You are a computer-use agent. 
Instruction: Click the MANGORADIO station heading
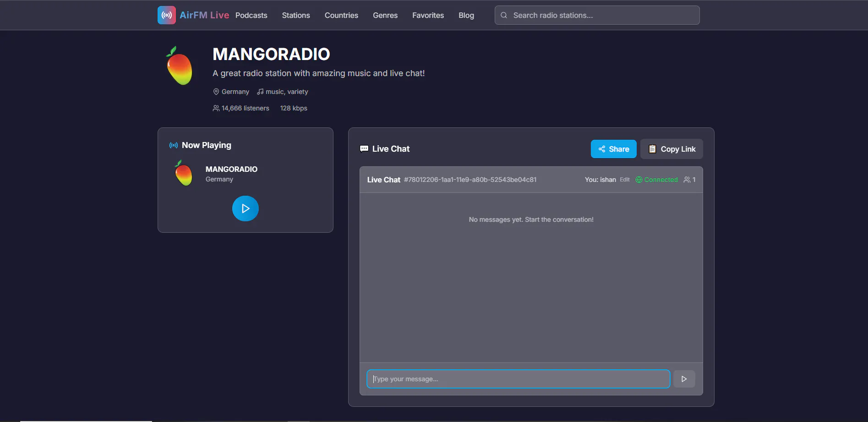coord(271,54)
